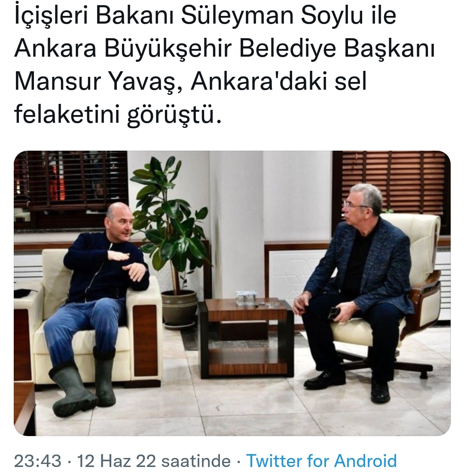Click the 23:43 tweet timestamp

(x=38, y=461)
